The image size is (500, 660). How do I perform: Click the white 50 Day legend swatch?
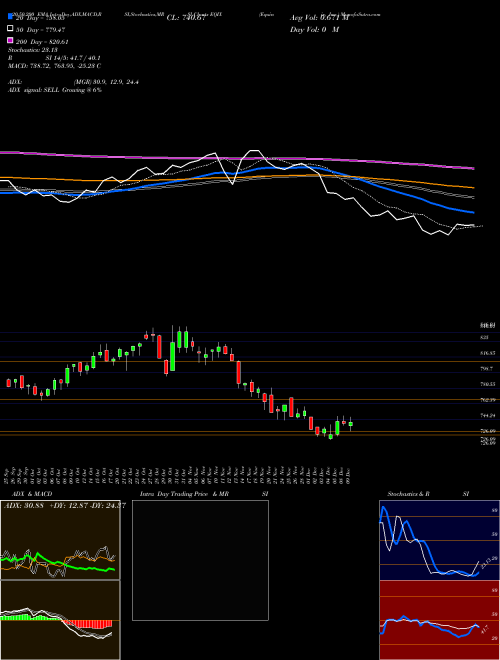tap(11, 29)
